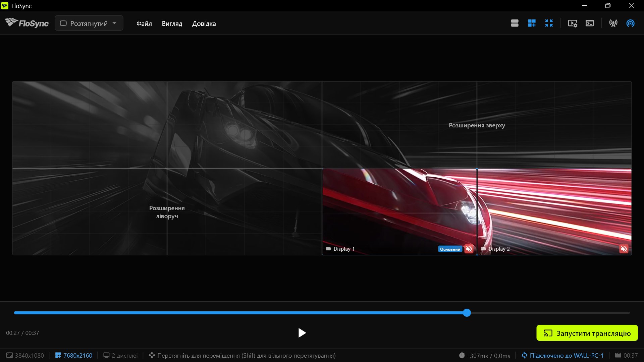Click the source resolution icon in status bar
The image size is (644, 362).
pos(10,355)
